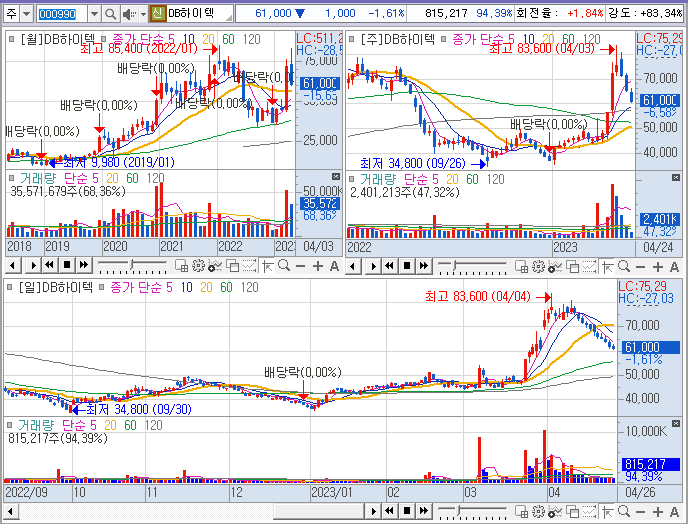Rewind to start in monthly chart toolbar

(x=50, y=265)
